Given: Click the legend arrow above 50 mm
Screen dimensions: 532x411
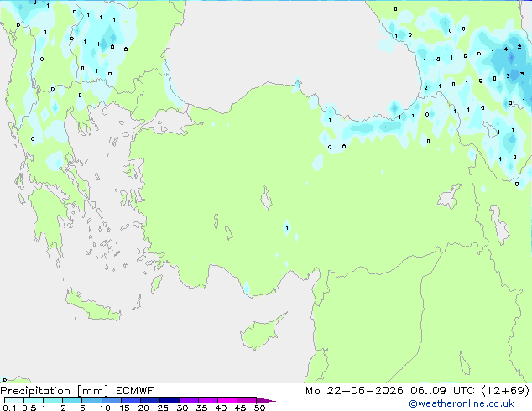Looking at the screenshot, I should [266, 400].
